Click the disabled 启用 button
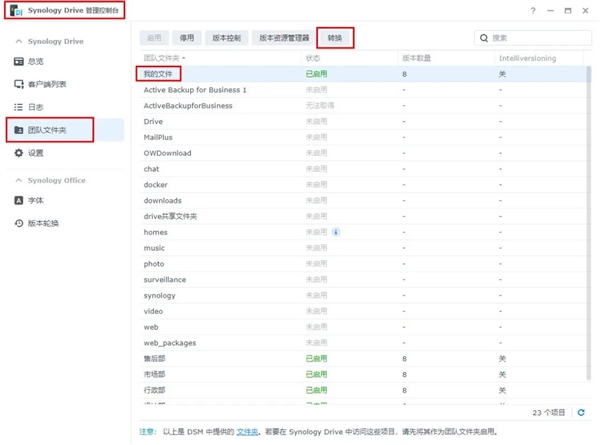The height and width of the screenshot is (445, 600). (154, 38)
